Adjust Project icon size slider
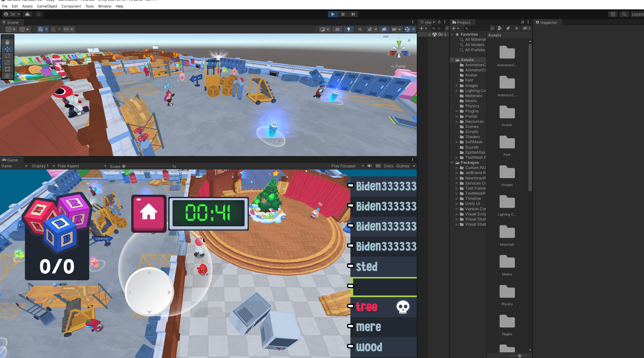The width and height of the screenshot is (644, 358). pyautogui.click(x=519, y=356)
